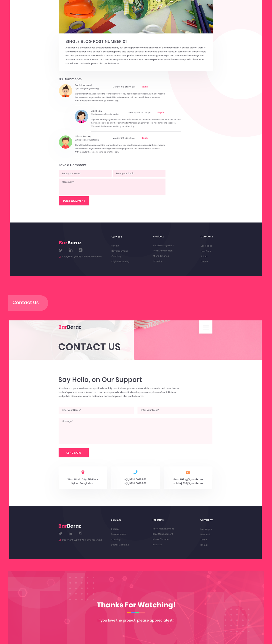This screenshot has width=272, height=644.
Task: Click SEND NOW button on contact form
Action: tap(73, 453)
